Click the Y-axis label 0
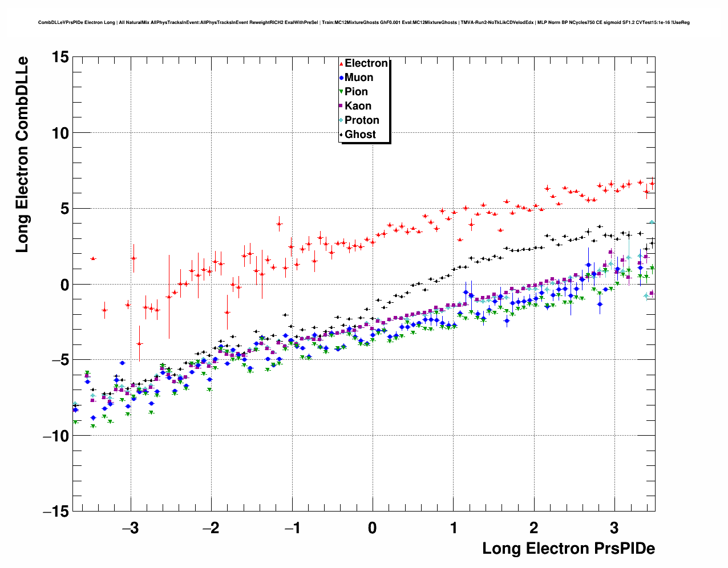This screenshot has width=728, height=568. pyautogui.click(x=64, y=285)
